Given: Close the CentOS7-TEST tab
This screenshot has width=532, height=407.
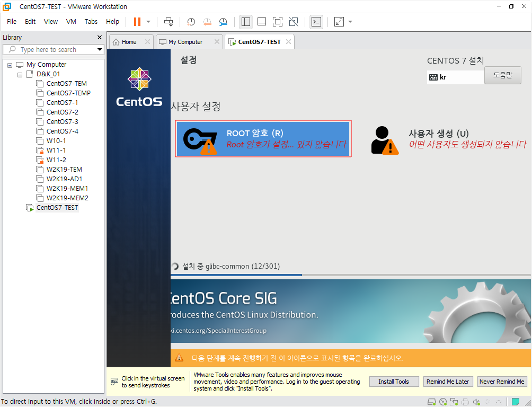Looking at the screenshot, I should tap(288, 41).
